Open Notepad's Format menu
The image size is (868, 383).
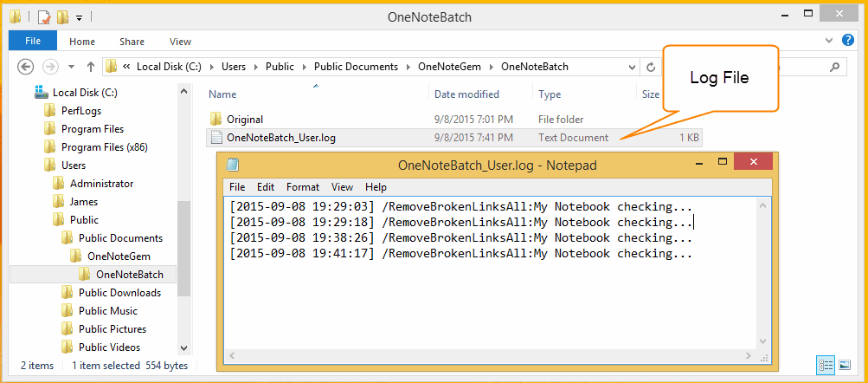click(x=303, y=187)
